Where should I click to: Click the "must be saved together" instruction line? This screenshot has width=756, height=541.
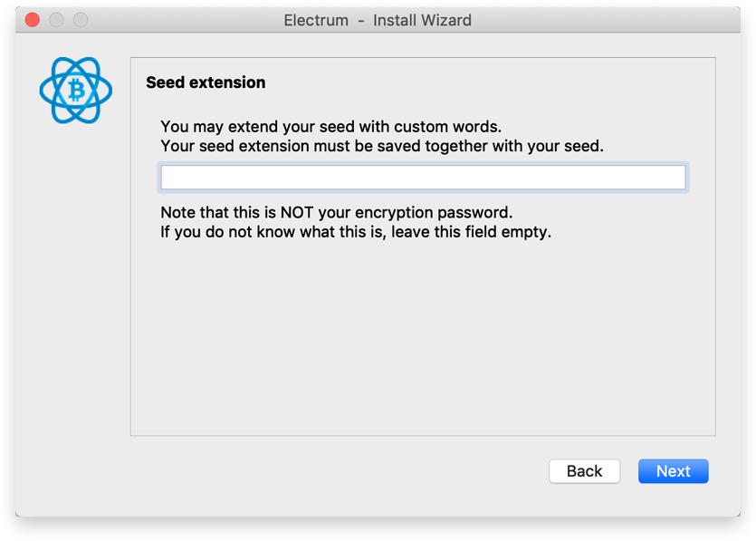coord(381,145)
